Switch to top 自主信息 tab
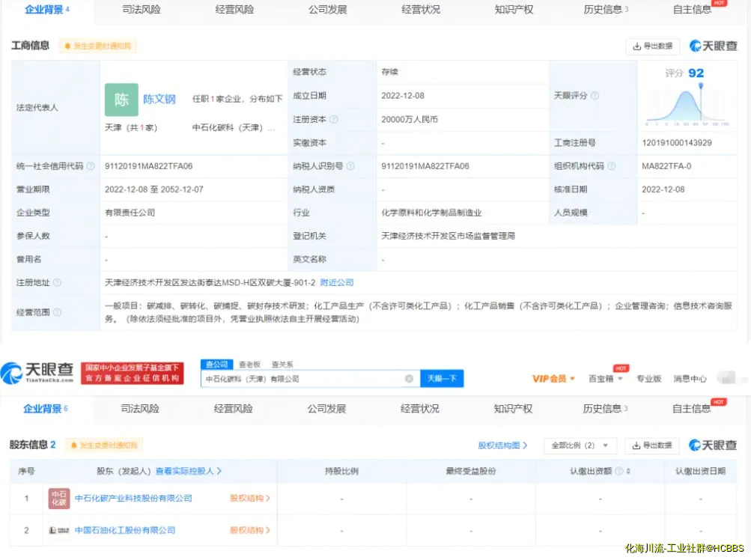This screenshot has width=751, height=560. [692, 10]
